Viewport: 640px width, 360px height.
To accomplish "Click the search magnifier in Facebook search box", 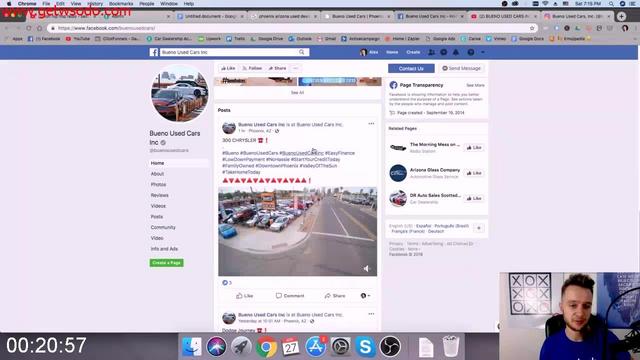I will [302, 52].
